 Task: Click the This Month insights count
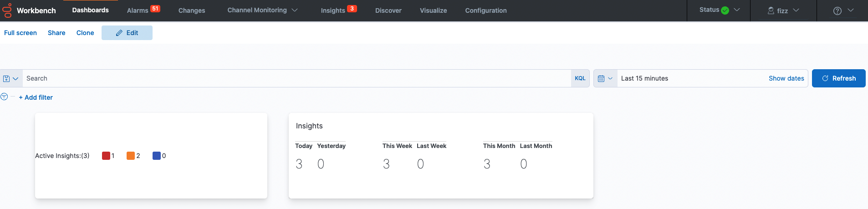click(x=487, y=164)
